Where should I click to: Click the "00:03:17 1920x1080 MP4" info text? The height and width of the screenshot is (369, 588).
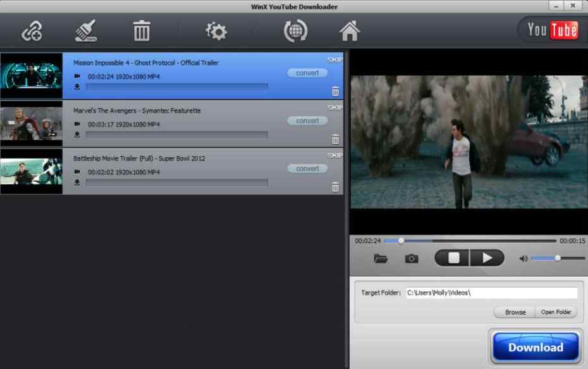click(x=124, y=124)
